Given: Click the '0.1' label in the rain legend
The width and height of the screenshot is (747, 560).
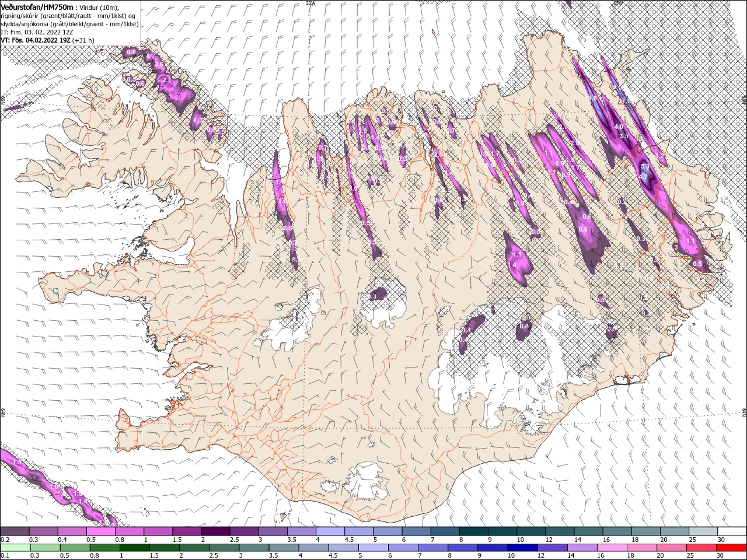Looking at the screenshot, I should (x=5, y=556).
